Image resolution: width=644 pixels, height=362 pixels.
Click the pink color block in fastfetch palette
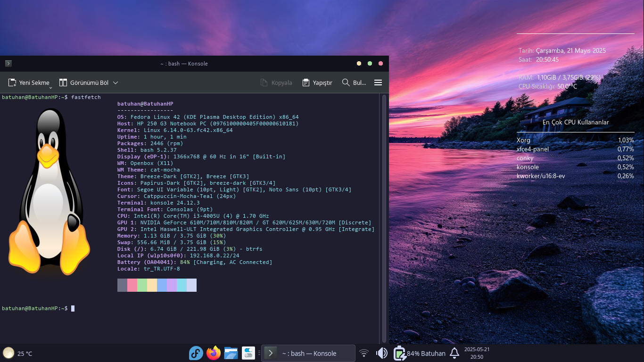click(x=132, y=285)
